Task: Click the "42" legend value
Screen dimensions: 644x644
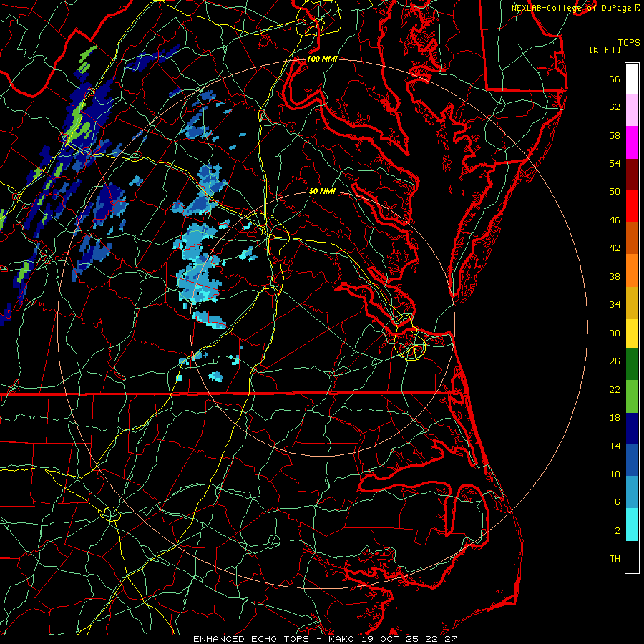Action: [615, 248]
